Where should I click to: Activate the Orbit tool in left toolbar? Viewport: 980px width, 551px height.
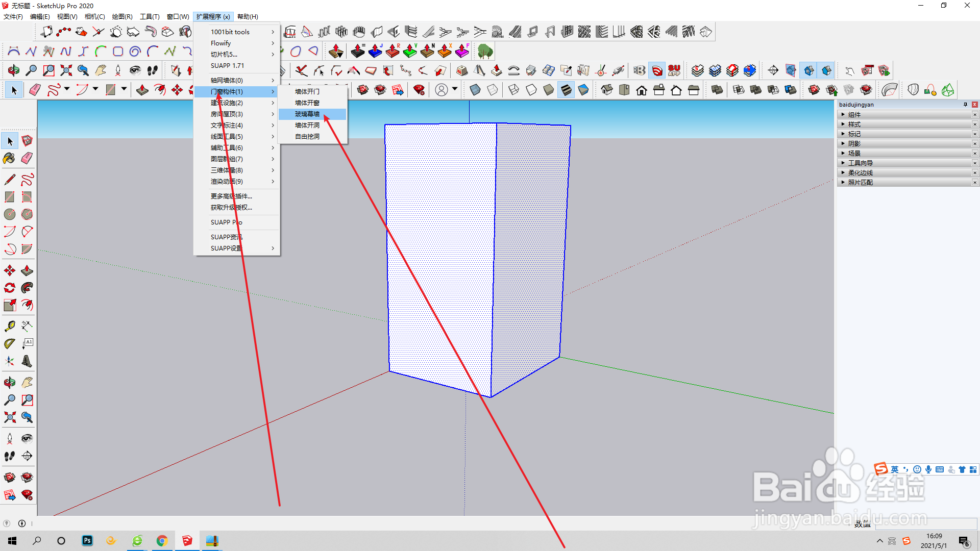(x=9, y=382)
